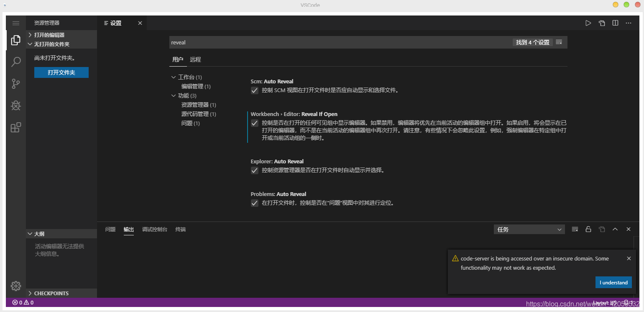Viewport: 644px width, 312px height.
Task: Open the Explorer view in the activity bar
Action: [x=16, y=40]
